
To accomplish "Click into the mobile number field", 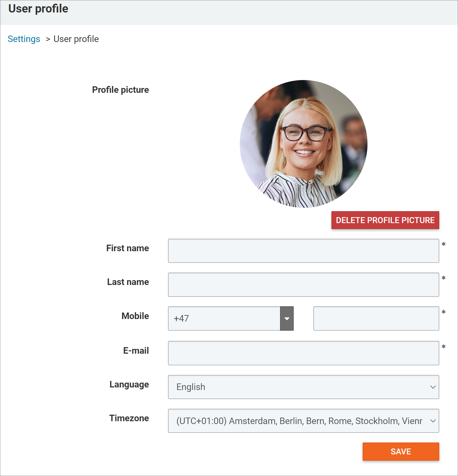I will pyautogui.click(x=376, y=318).
